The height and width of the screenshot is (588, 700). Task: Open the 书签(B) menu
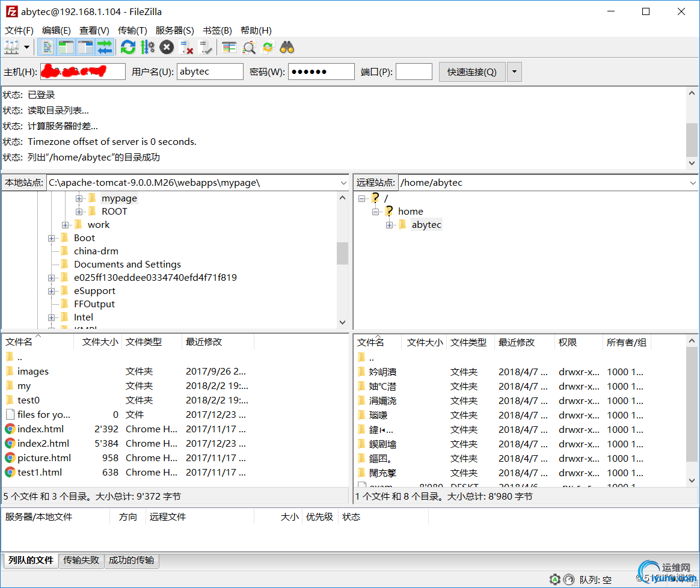coord(218,30)
